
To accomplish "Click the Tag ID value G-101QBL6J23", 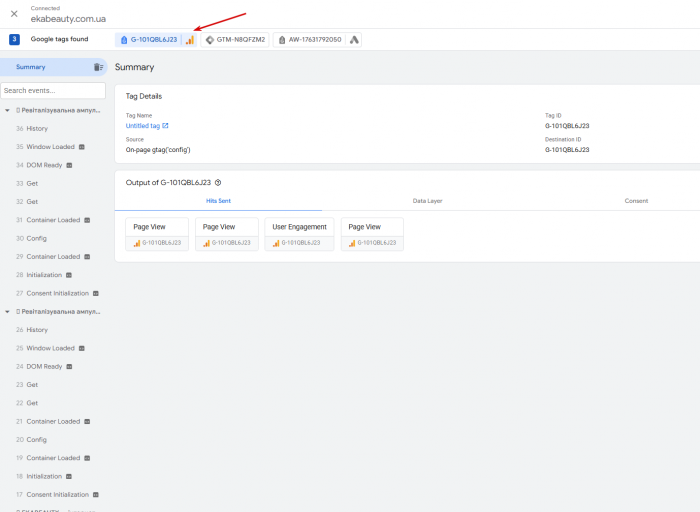I will [x=567, y=126].
